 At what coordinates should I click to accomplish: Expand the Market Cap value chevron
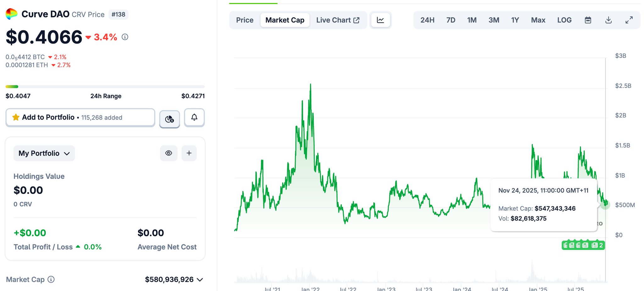click(x=200, y=280)
